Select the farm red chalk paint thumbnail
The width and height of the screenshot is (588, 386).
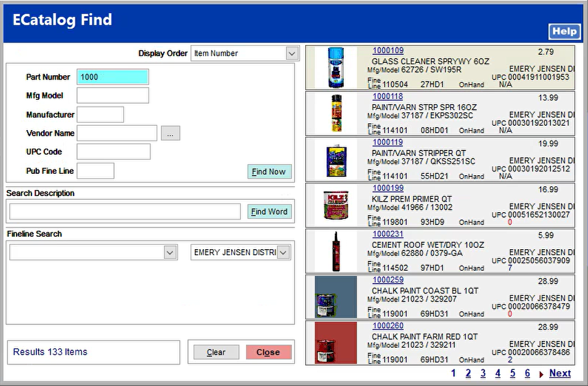point(336,343)
